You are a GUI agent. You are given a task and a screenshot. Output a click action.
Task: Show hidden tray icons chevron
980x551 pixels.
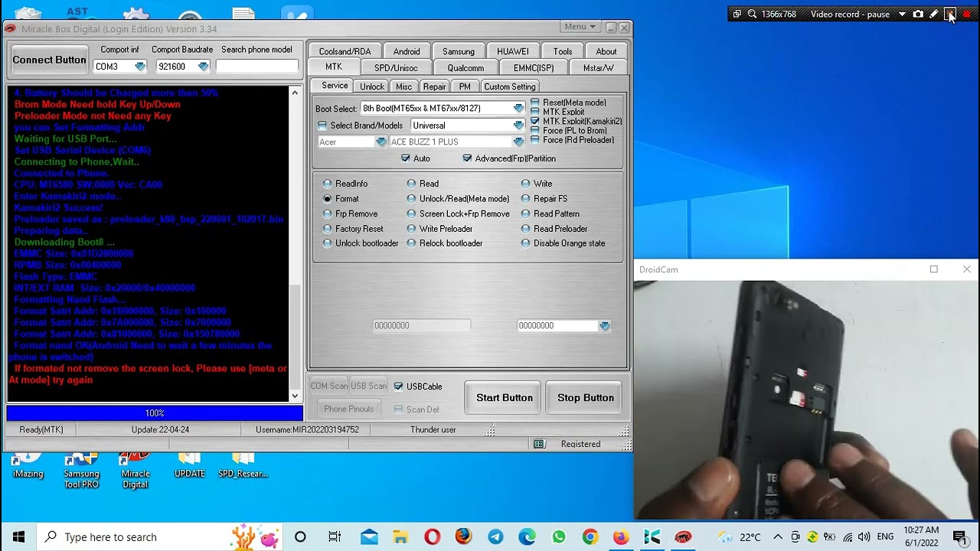(778, 536)
